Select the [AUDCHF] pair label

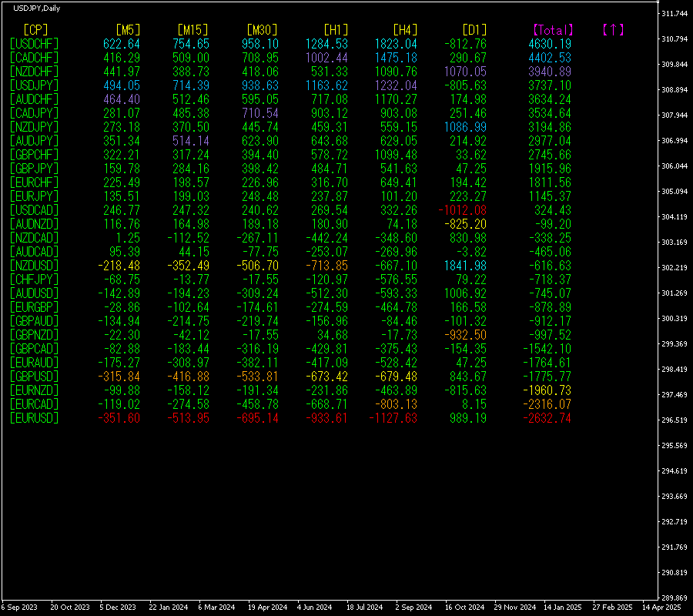tap(35, 99)
